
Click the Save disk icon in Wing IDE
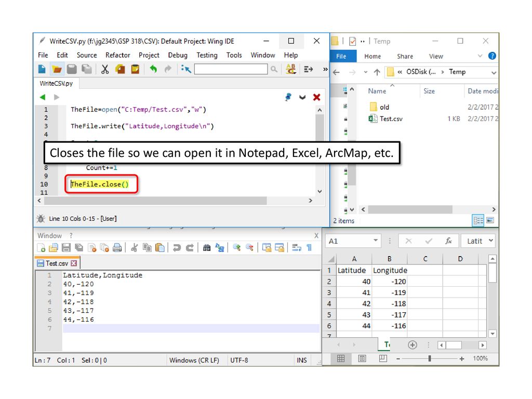72,69
